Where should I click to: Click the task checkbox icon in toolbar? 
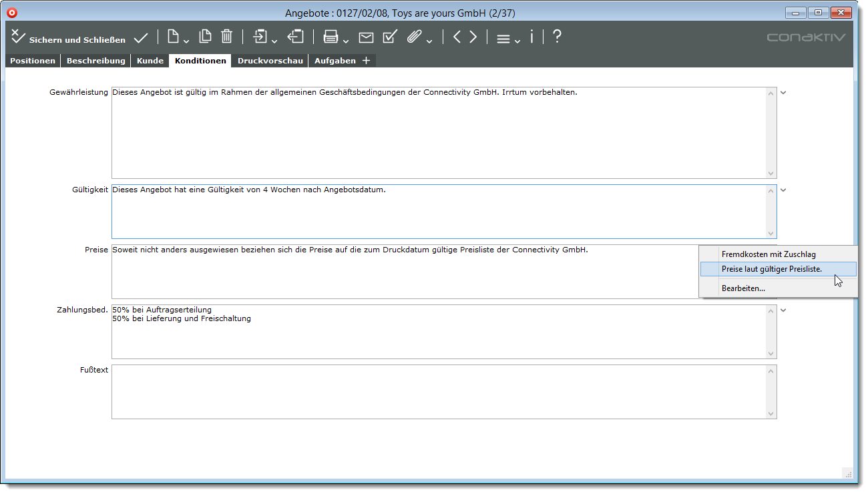point(390,37)
